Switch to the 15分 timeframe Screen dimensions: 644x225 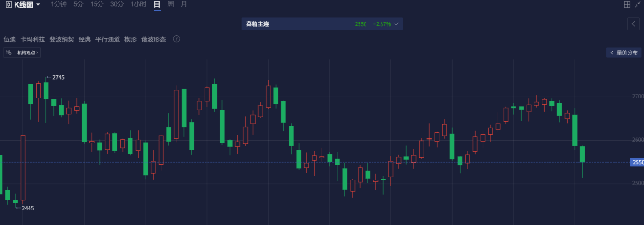click(97, 4)
